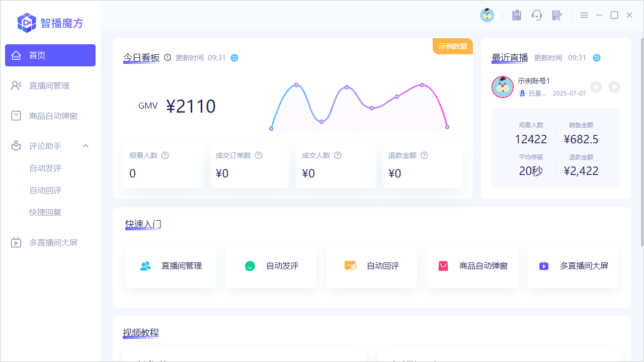The image size is (644, 362).
Task: Open the help tooltip beside 观看人数
Action: (164, 155)
